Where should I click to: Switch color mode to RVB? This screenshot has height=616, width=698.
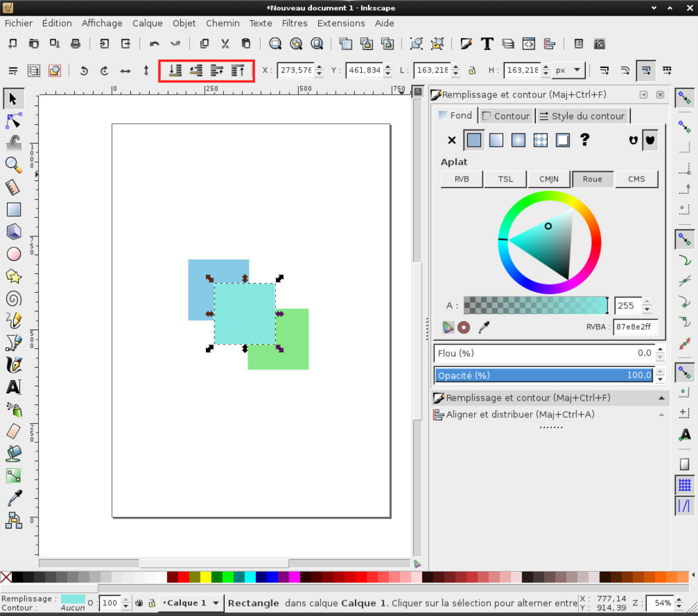click(462, 179)
